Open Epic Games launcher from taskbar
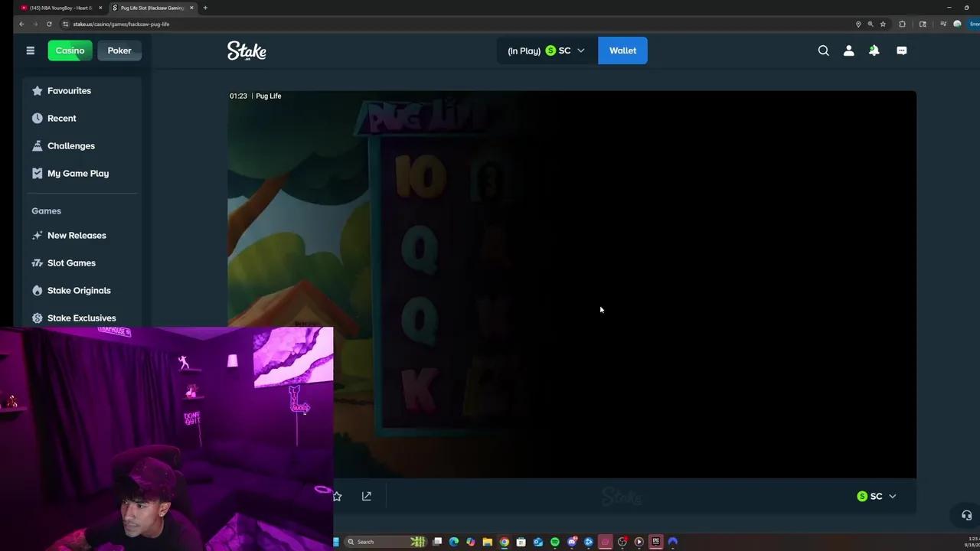The image size is (980, 551). pyautogui.click(x=655, y=542)
